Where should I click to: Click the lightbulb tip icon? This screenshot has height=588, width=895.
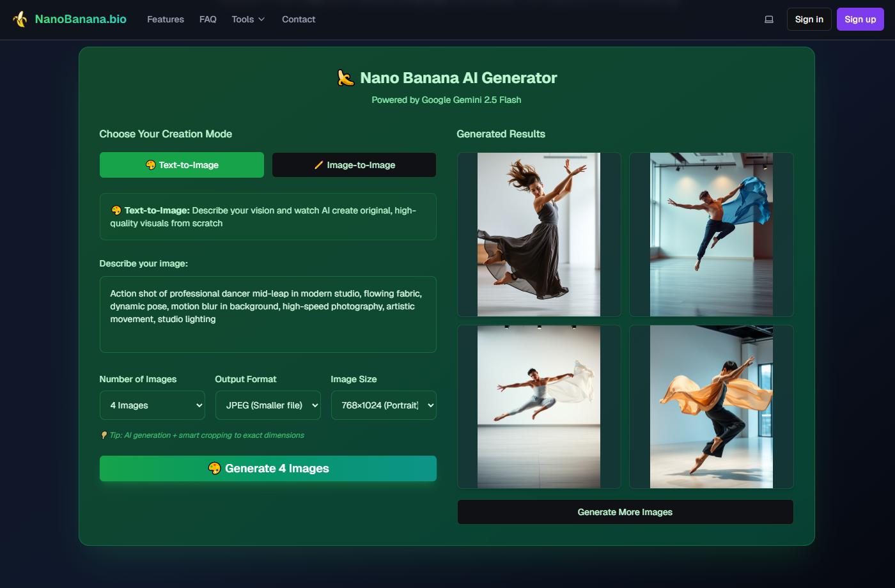[x=104, y=435]
